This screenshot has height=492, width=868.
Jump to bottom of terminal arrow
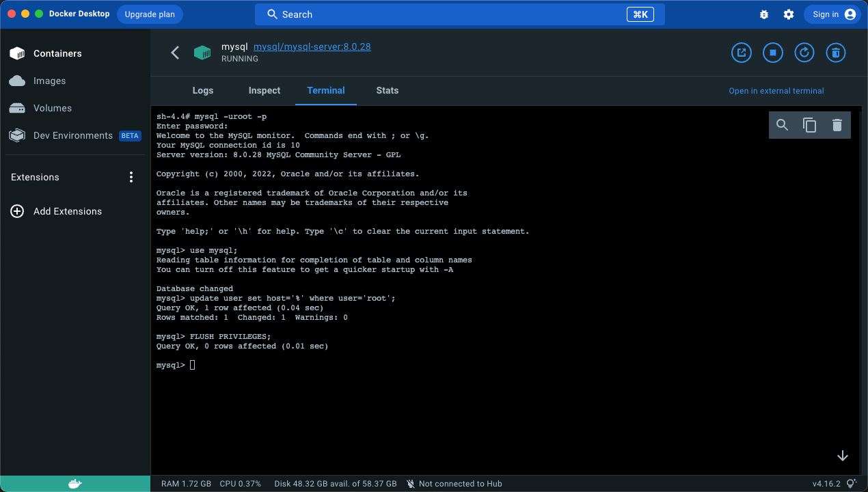(843, 456)
